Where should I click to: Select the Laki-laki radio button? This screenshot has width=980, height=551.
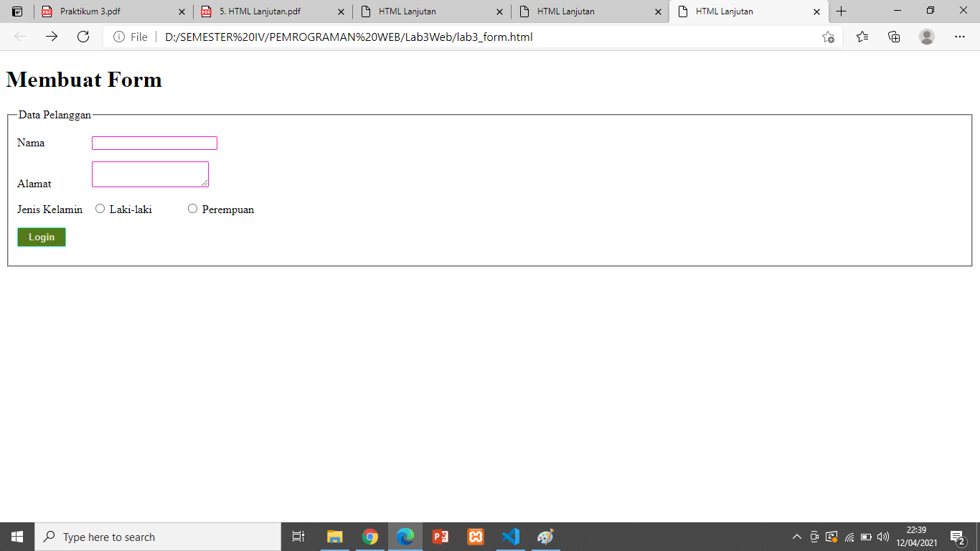tap(100, 208)
